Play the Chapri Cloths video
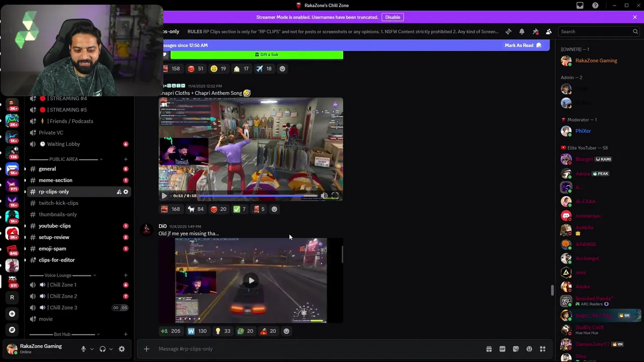The height and width of the screenshot is (362, 644). pyautogui.click(x=164, y=196)
